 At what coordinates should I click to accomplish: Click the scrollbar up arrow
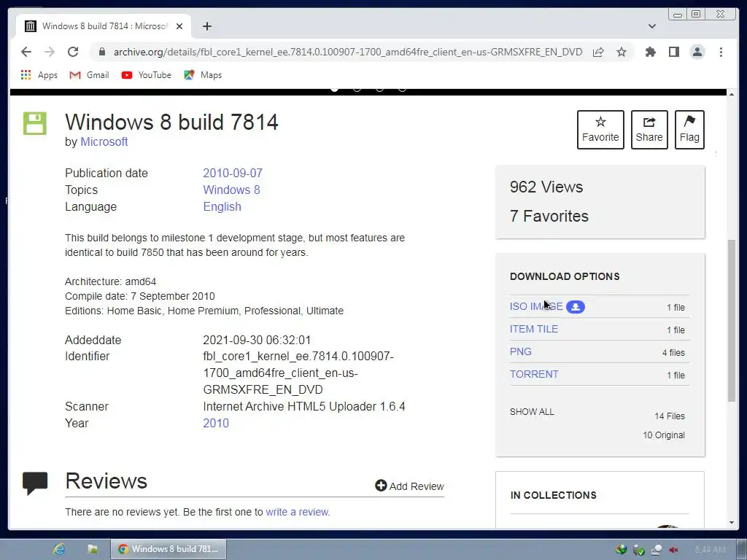[x=732, y=94]
